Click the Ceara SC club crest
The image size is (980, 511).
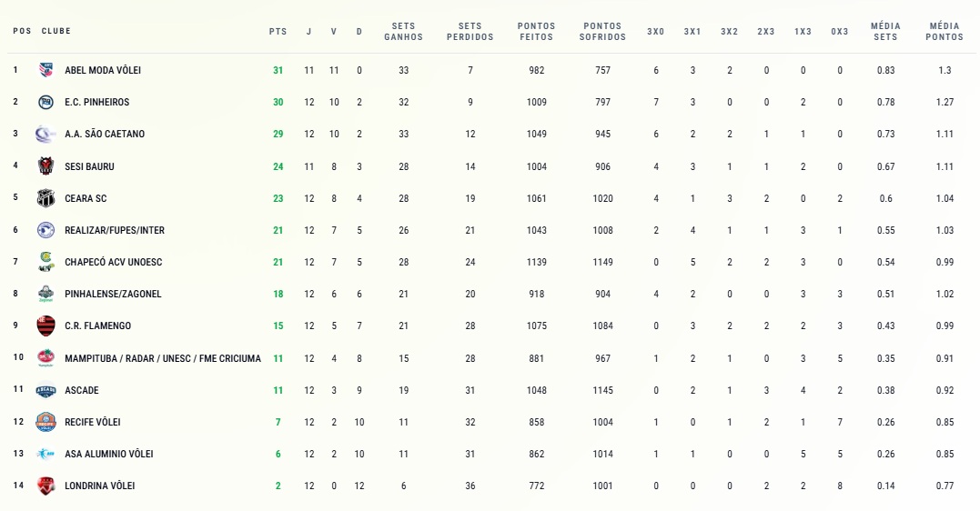[x=45, y=198]
